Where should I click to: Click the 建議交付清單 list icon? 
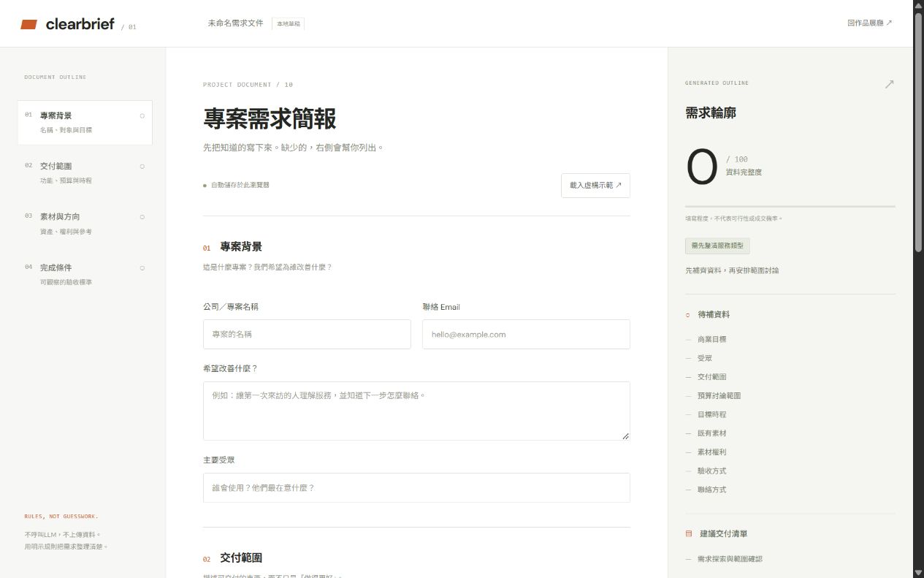688,534
